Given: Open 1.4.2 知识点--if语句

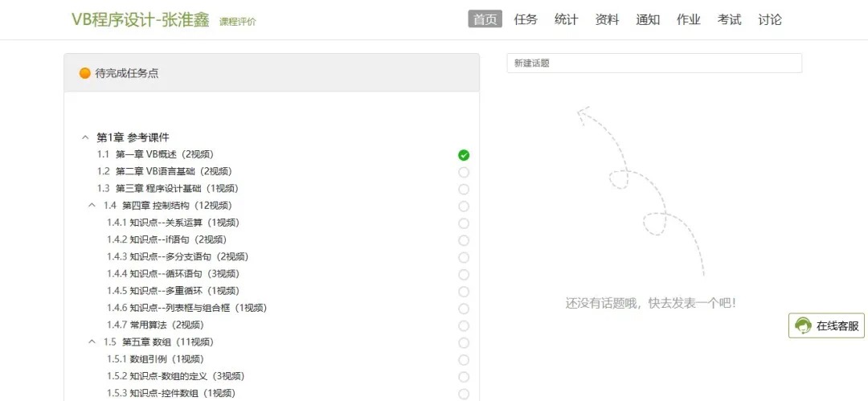Looking at the screenshot, I should [x=166, y=239].
